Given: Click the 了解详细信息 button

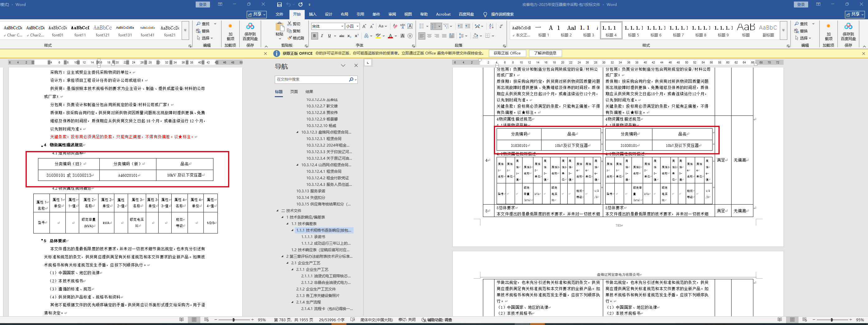Looking at the screenshot, I should [x=545, y=53].
